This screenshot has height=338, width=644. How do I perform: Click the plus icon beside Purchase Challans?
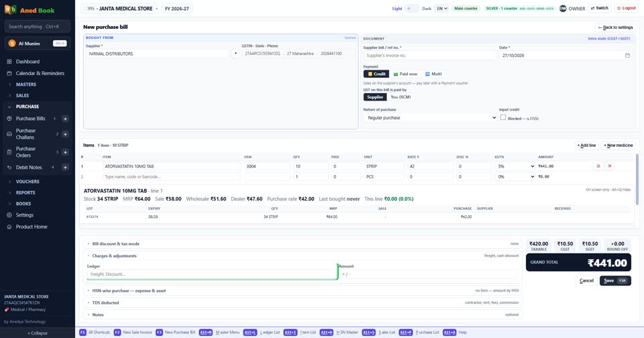[x=65, y=134]
